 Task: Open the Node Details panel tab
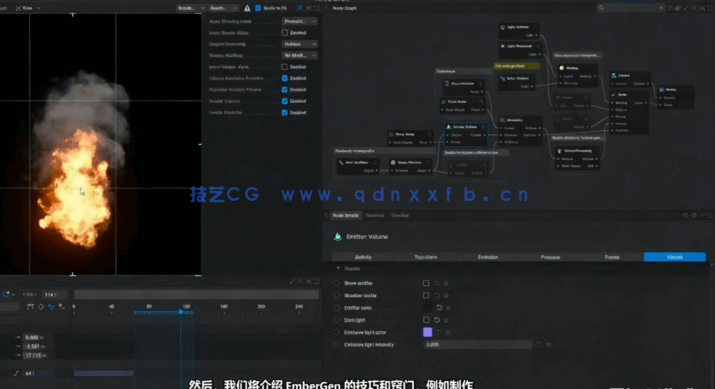(x=345, y=215)
